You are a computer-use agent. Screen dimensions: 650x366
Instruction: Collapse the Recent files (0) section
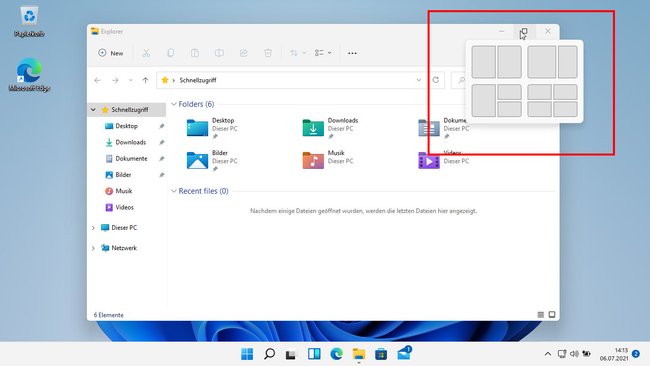tap(174, 191)
